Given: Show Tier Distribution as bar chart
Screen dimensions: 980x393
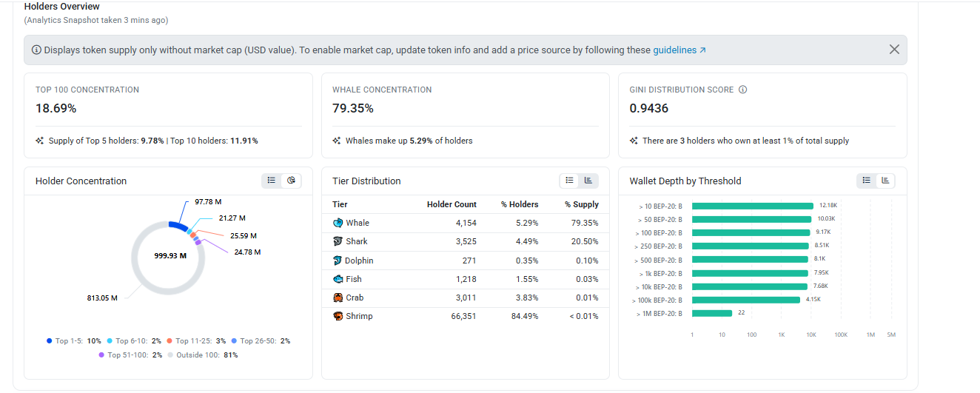Looking at the screenshot, I should pyautogui.click(x=588, y=181).
